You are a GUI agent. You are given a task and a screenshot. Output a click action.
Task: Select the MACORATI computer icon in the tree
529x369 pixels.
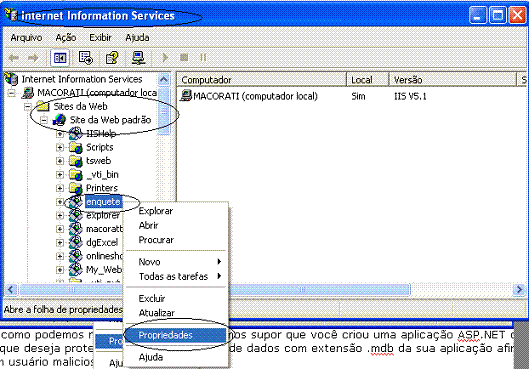point(28,93)
